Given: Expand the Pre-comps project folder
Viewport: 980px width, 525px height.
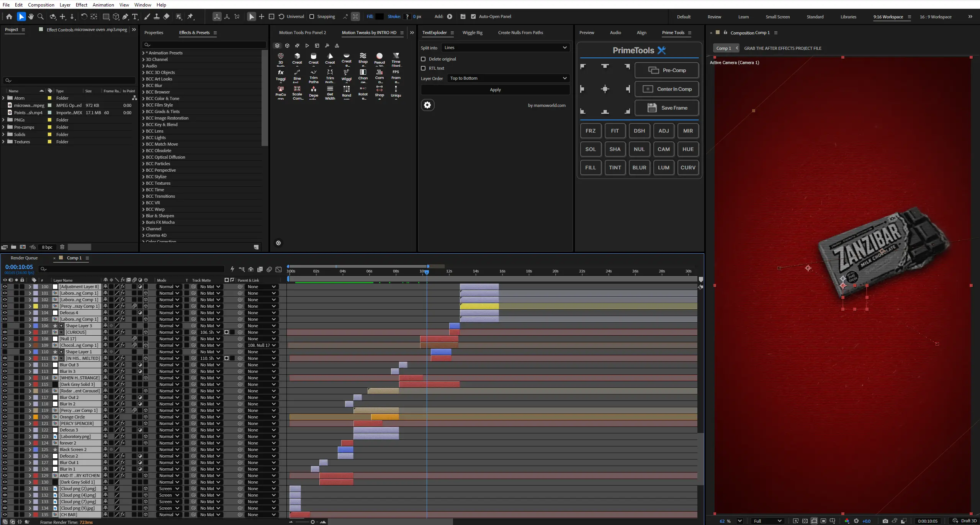Looking at the screenshot, I should point(3,127).
